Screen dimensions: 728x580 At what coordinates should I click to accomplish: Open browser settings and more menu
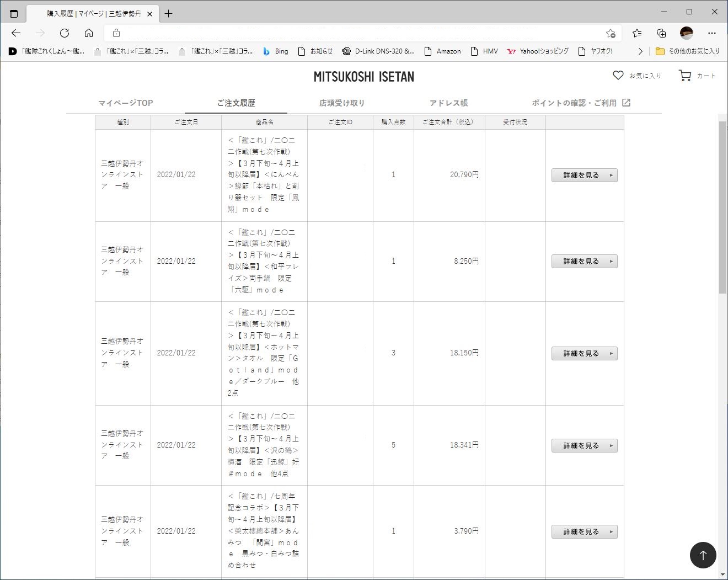[x=712, y=33]
